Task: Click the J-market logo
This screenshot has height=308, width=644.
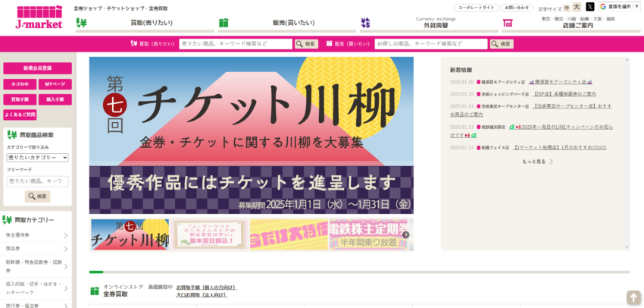Action: [39, 17]
